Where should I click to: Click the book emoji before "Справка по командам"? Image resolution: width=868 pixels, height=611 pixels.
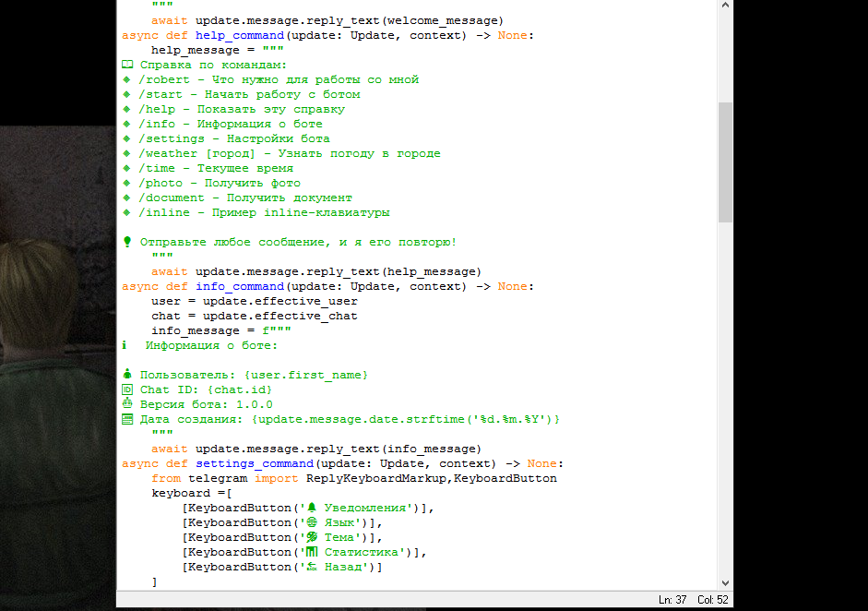[x=127, y=65]
